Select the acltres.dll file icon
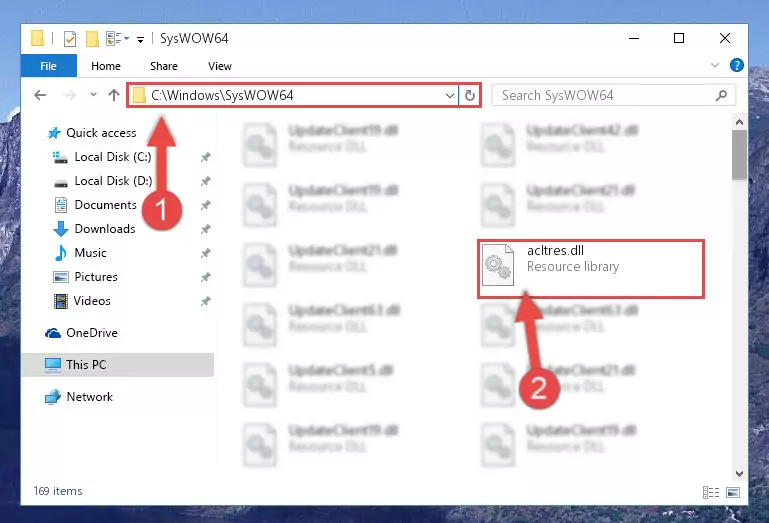The image size is (769, 523). tap(498, 265)
